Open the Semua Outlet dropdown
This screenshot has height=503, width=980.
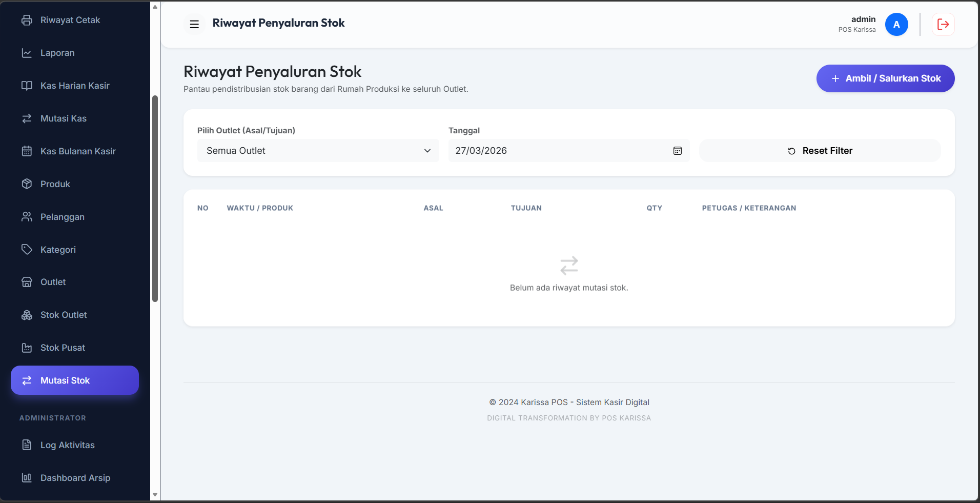(x=318, y=151)
